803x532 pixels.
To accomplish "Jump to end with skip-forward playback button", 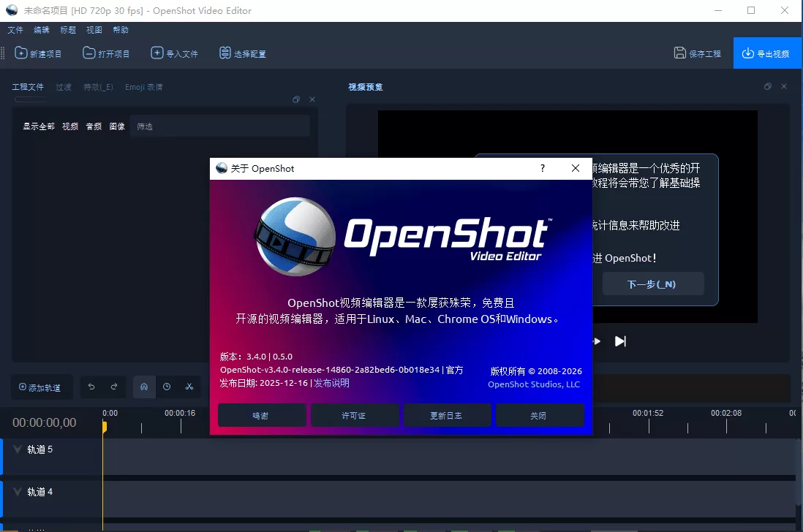I will pos(620,341).
